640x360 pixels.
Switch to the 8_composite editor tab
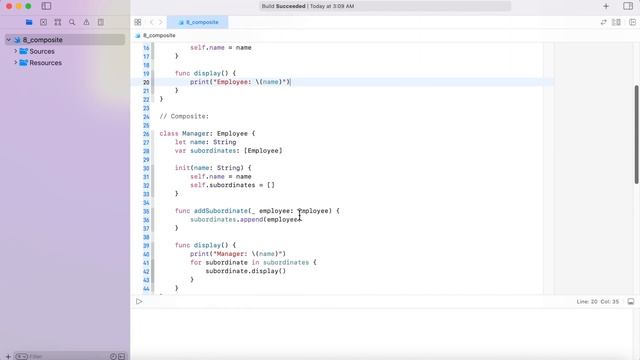pyautogui.click(x=198, y=22)
